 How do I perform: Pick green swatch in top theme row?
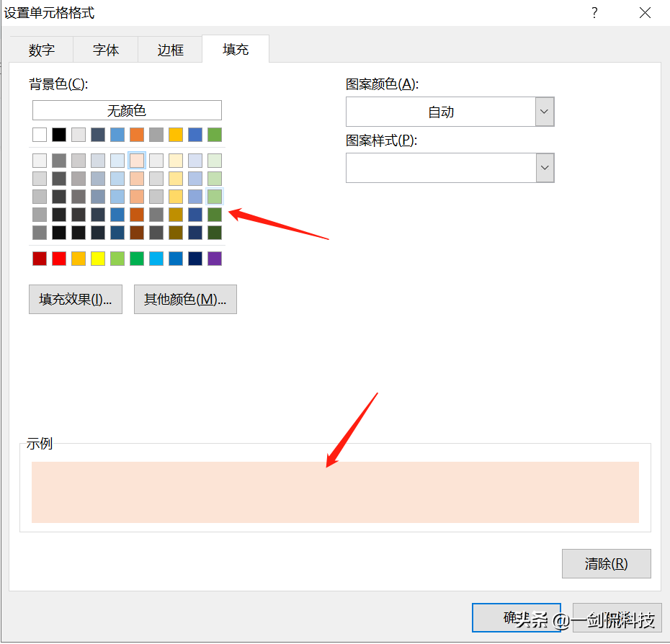(215, 135)
